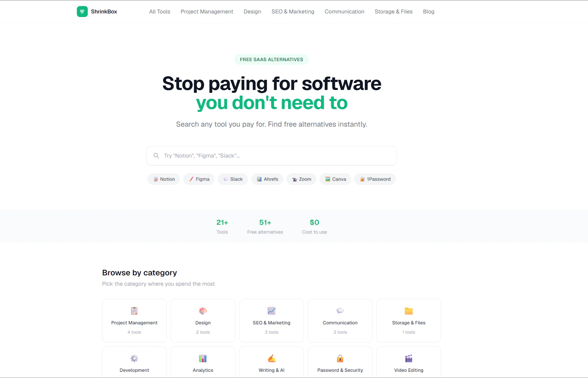Select the Ahrefs quick-search chip
Image resolution: width=588 pixels, height=378 pixels.
coord(267,179)
